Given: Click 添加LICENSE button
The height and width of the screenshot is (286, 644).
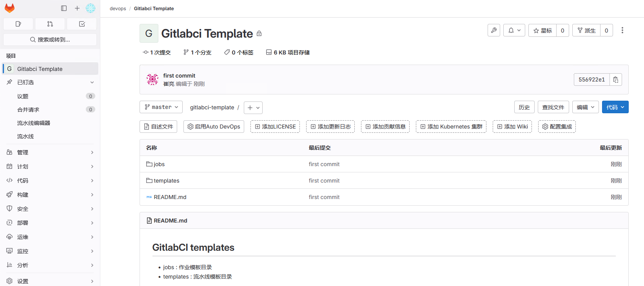Looking at the screenshot, I should click(x=275, y=127).
